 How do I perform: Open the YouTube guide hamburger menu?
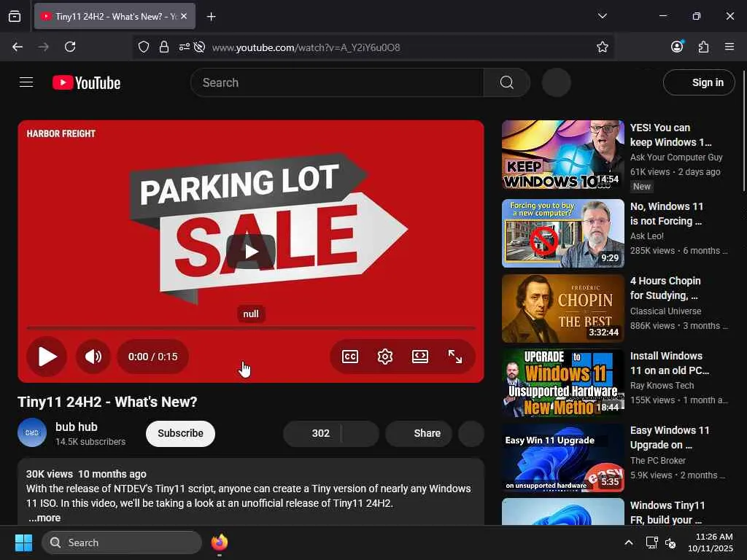click(26, 82)
